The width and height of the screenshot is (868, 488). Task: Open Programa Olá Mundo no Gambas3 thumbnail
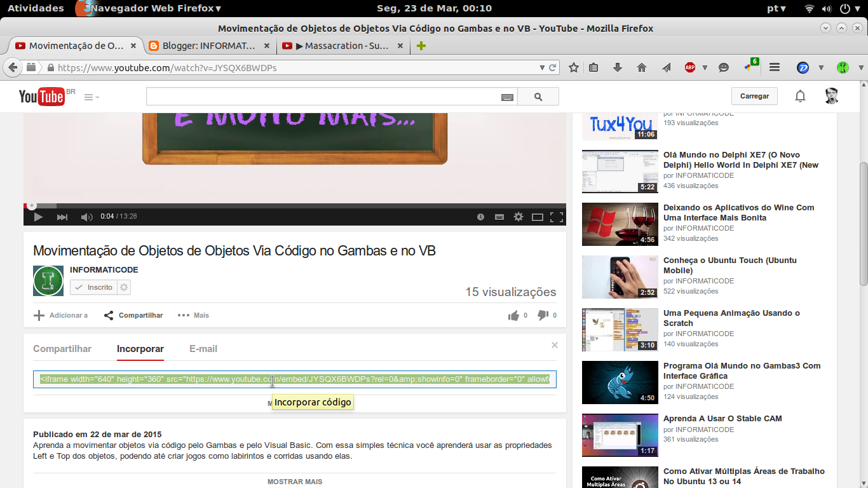(x=620, y=383)
